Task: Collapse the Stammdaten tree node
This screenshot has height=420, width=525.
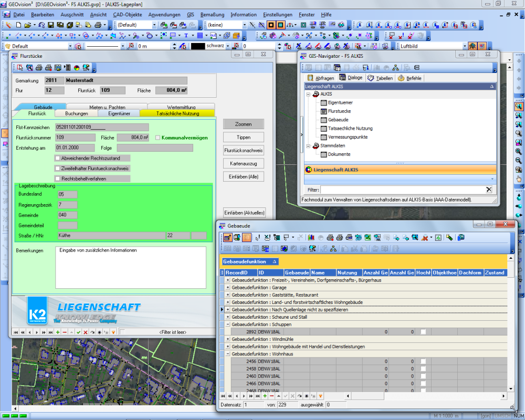Action: click(x=308, y=146)
